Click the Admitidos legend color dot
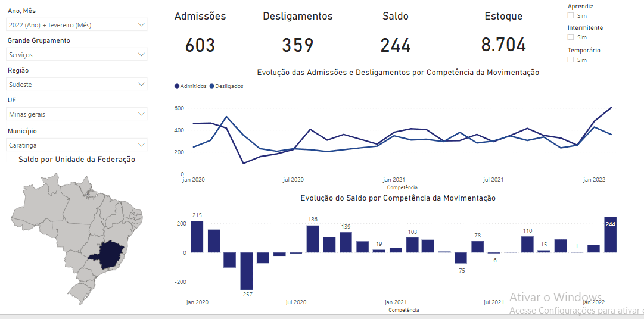Image resolution: width=644 pixels, height=319 pixels. (x=177, y=86)
